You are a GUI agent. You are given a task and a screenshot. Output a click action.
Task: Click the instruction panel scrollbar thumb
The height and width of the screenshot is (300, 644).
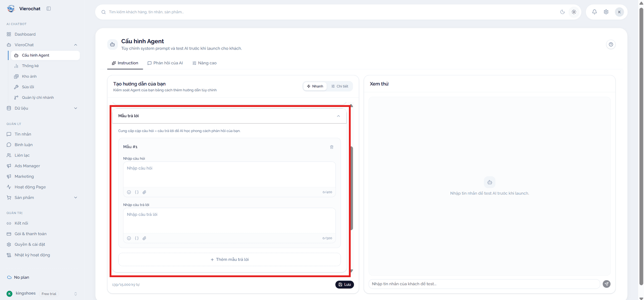tap(352, 188)
